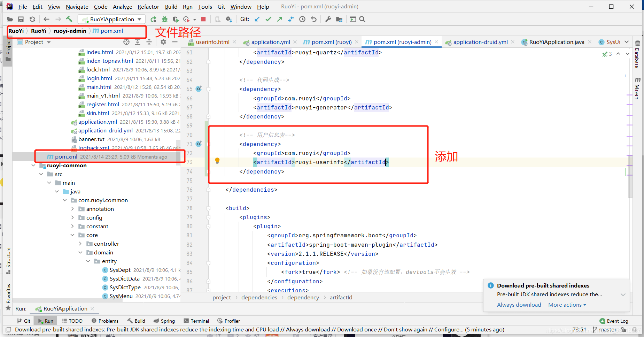Image resolution: width=644 pixels, height=337 pixels.
Task: Collapse the ruoyi-common module node
Action: [x=33, y=165]
